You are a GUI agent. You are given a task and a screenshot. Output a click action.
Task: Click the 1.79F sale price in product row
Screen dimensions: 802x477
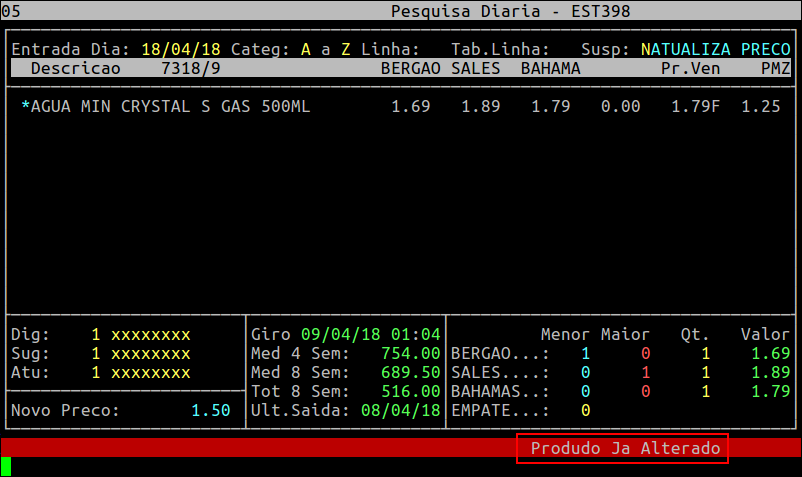[x=695, y=106]
